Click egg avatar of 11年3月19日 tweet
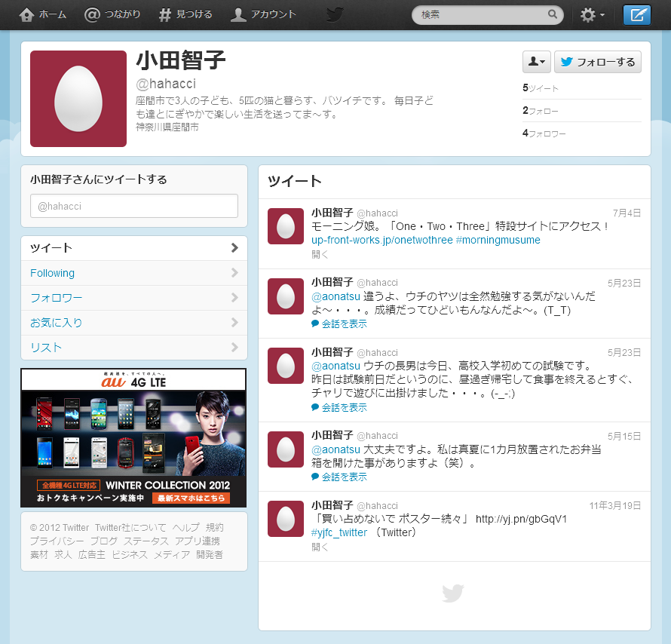 coord(286,519)
